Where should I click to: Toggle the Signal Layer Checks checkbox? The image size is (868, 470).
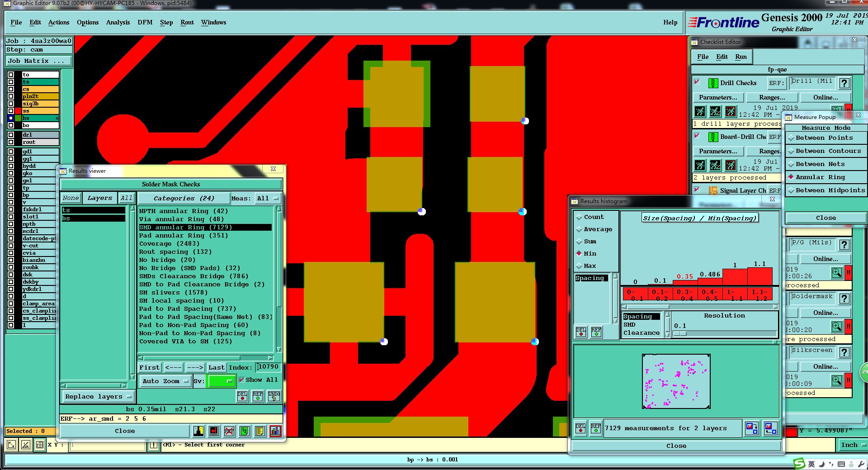tap(697, 190)
